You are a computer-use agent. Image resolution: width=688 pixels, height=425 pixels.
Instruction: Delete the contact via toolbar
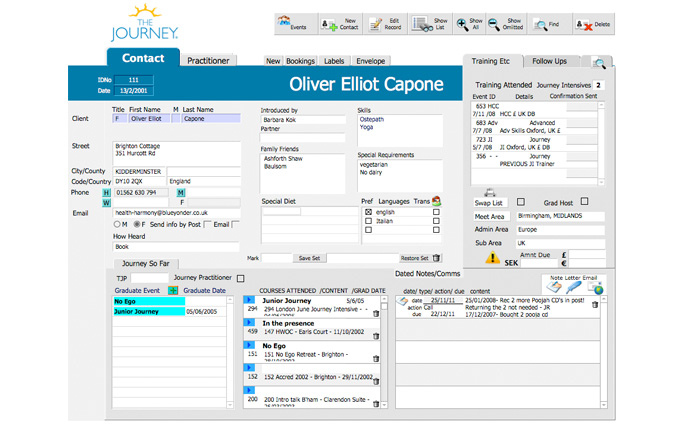[594, 24]
